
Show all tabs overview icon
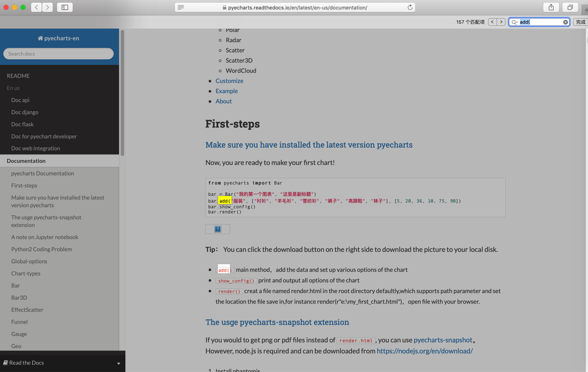pyautogui.click(x=570, y=7)
